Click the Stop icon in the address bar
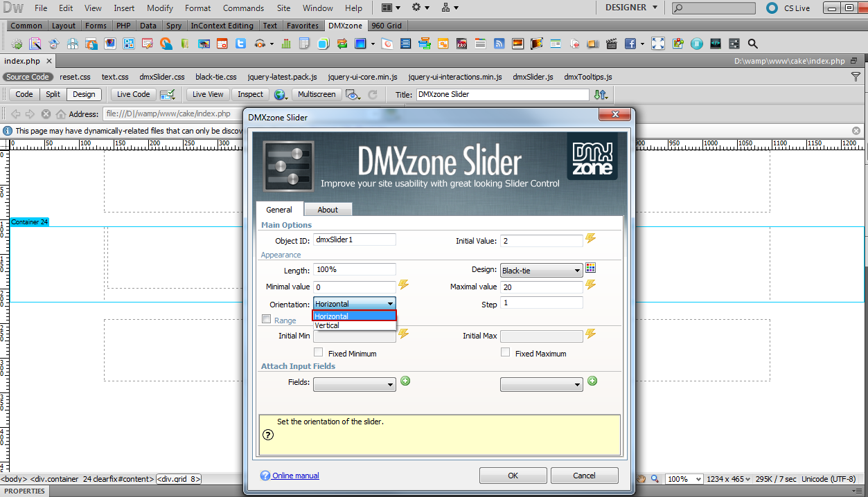Image resolution: width=868 pixels, height=497 pixels. 46,114
